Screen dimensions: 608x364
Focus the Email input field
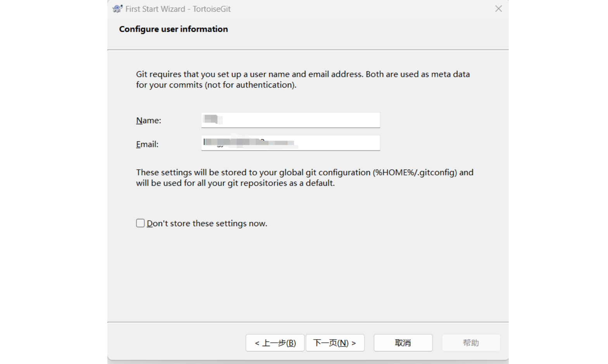coord(291,143)
